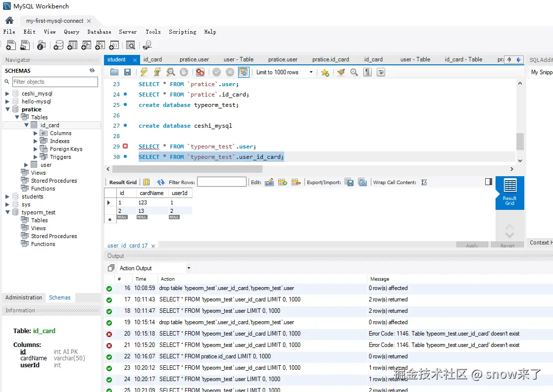Screen dimensions: 553x392
Task: Open the Query menu
Action: tap(72, 32)
